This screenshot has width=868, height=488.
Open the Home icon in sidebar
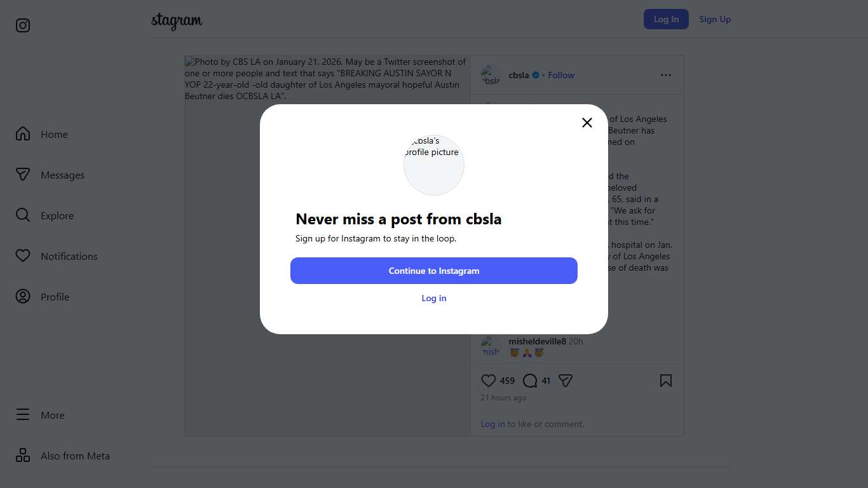[x=23, y=134]
